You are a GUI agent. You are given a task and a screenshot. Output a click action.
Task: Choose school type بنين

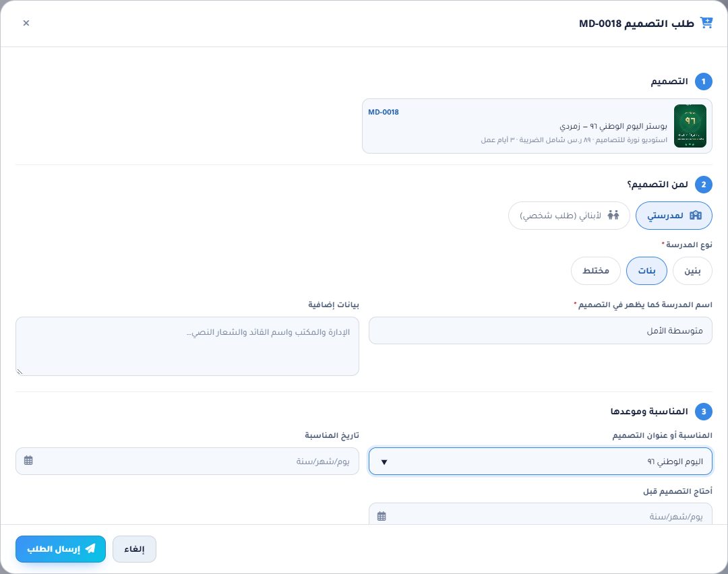pos(692,271)
